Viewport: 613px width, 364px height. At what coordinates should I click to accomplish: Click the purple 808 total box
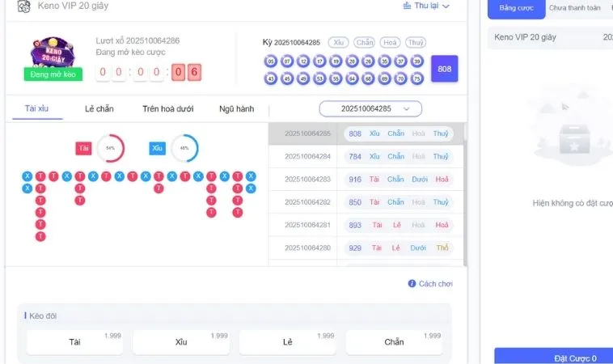(x=445, y=69)
